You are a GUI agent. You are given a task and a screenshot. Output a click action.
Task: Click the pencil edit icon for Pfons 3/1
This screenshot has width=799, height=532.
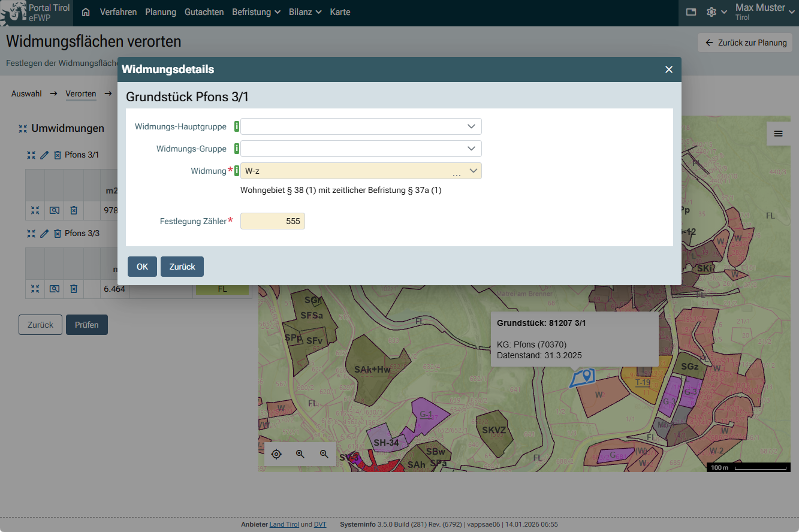click(x=44, y=155)
